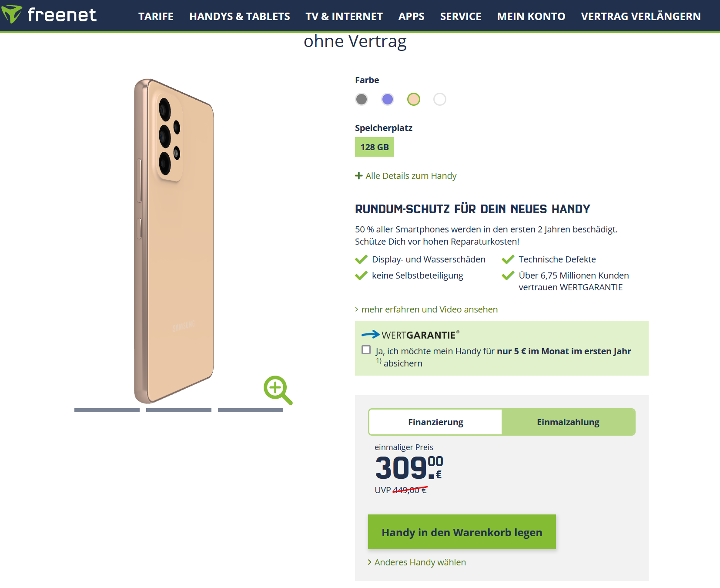720x588 pixels.
Task: Select the first image slider indicator
Action: click(107, 410)
